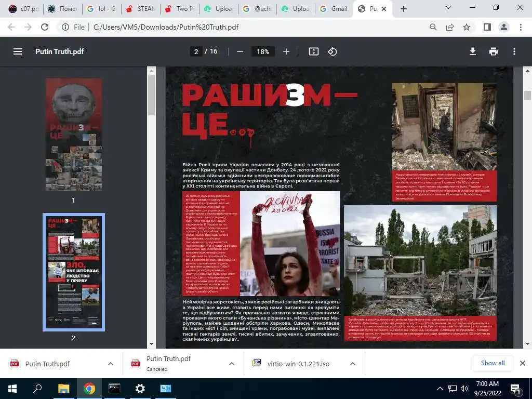Toggle the PDF sidebar menu icon
The height and width of the screenshot is (399, 532).
(x=18, y=51)
